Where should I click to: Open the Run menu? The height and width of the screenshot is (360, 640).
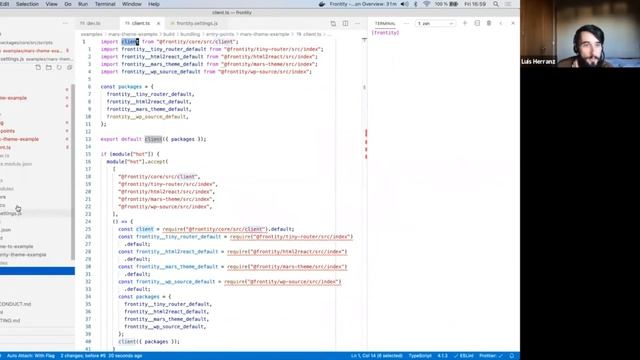(x=83, y=4)
